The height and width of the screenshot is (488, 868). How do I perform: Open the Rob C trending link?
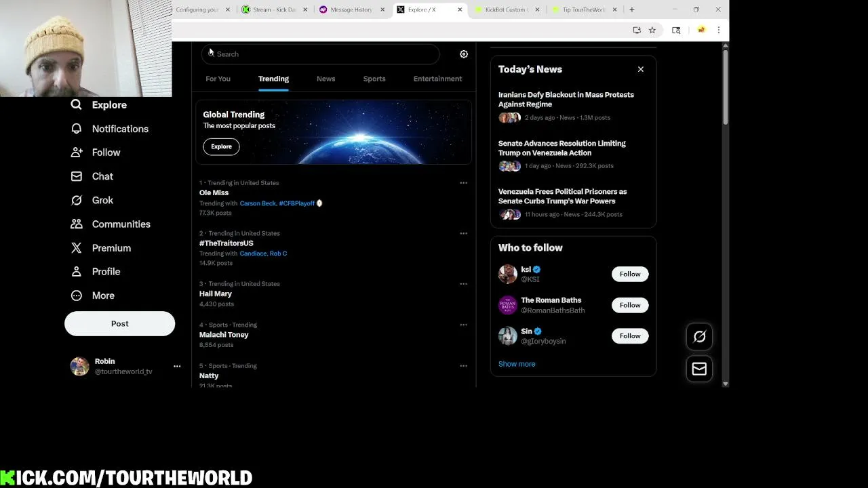pyautogui.click(x=278, y=253)
